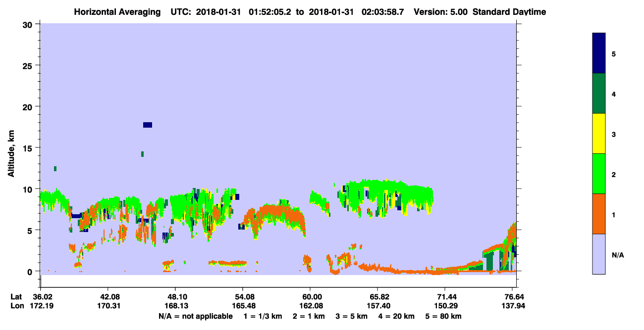644x330 pixels.
Task: Click the orange color bar segment labeled 1
Action: 599,214
